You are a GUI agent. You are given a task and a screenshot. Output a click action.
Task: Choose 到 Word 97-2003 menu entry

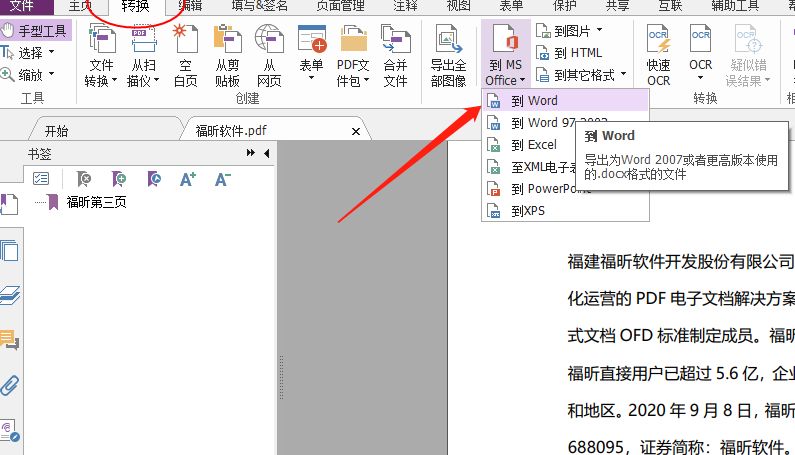[565, 123]
